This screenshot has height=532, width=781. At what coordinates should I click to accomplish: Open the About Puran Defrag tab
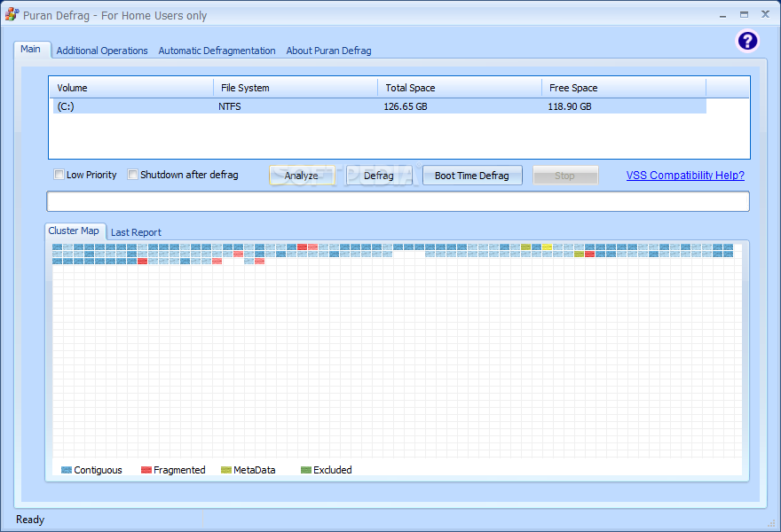click(328, 51)
